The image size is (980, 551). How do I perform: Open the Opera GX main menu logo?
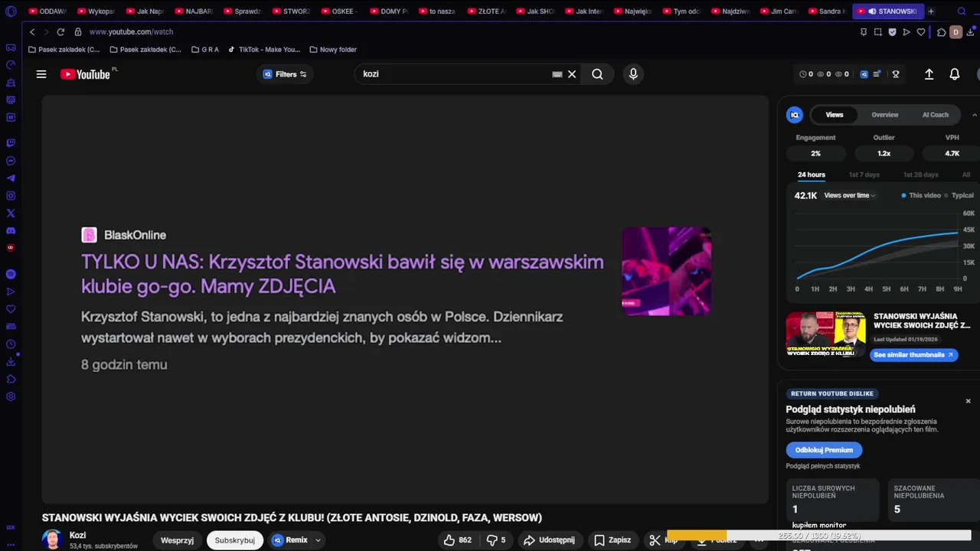tap(11, 11)
